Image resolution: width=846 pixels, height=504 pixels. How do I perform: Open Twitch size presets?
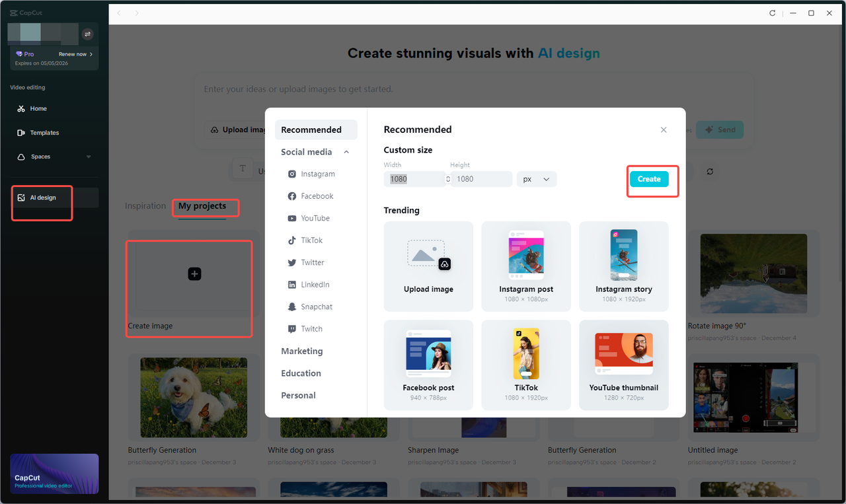coord(311,328)
